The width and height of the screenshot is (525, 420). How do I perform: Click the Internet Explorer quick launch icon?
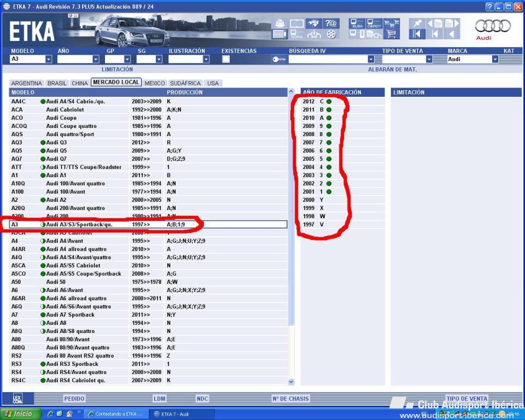(x=50, y=414)
